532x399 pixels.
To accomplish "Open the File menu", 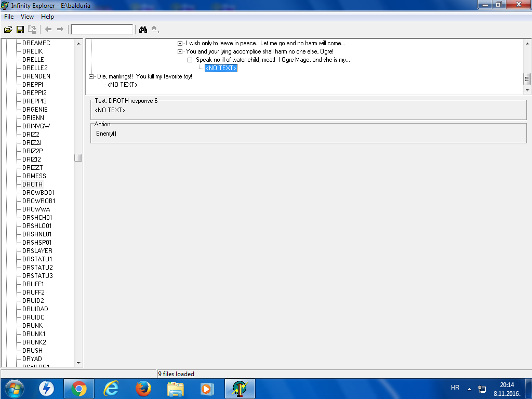I will [9, 17].
